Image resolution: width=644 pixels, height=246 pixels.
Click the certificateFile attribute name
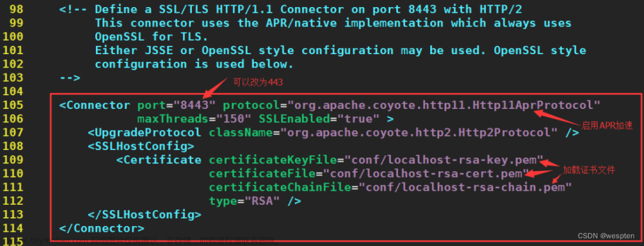262,173
